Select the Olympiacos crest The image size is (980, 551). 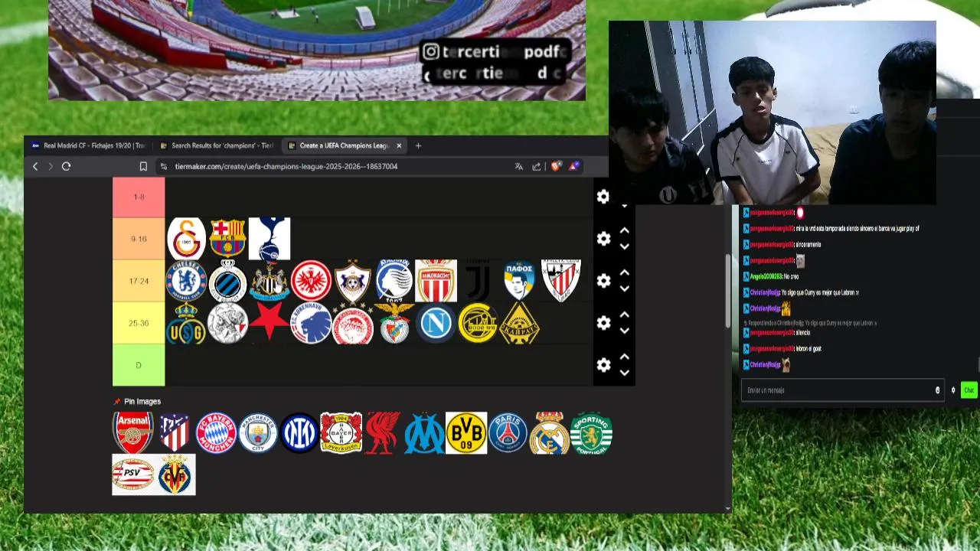(352, 323)
